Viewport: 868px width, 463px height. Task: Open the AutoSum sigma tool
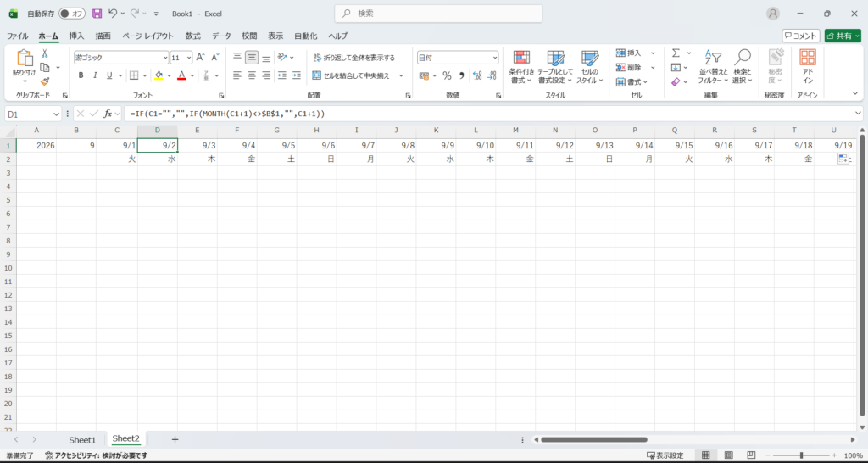point(676,53)
